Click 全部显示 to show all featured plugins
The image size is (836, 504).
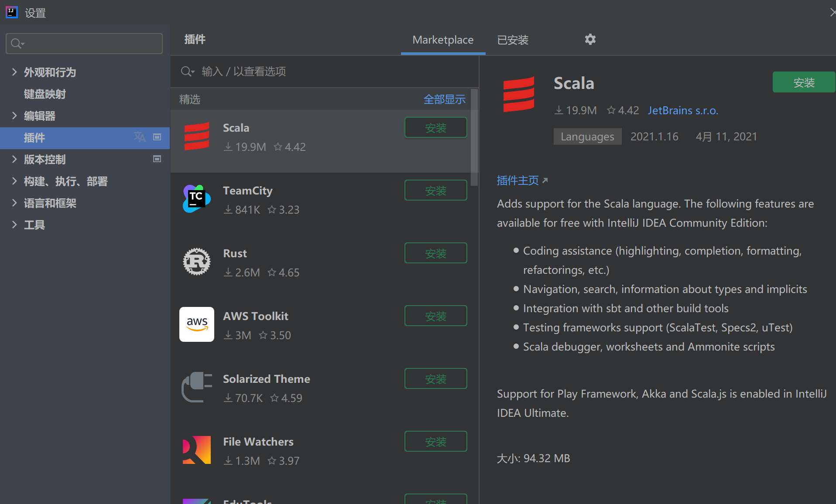[x=445, y=99]
